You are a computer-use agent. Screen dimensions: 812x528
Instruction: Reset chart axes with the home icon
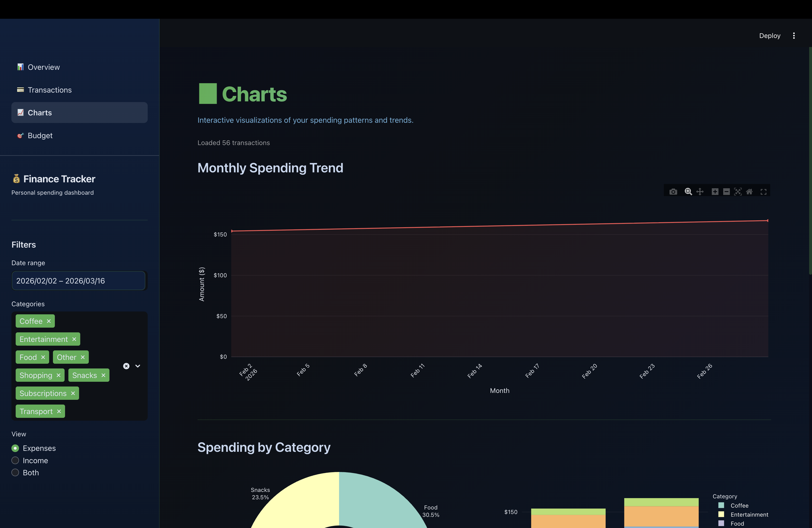click(749, 191)
